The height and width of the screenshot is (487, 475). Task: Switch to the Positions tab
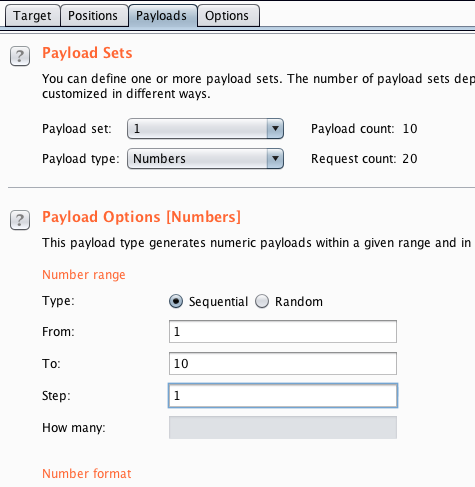point(93,16)
